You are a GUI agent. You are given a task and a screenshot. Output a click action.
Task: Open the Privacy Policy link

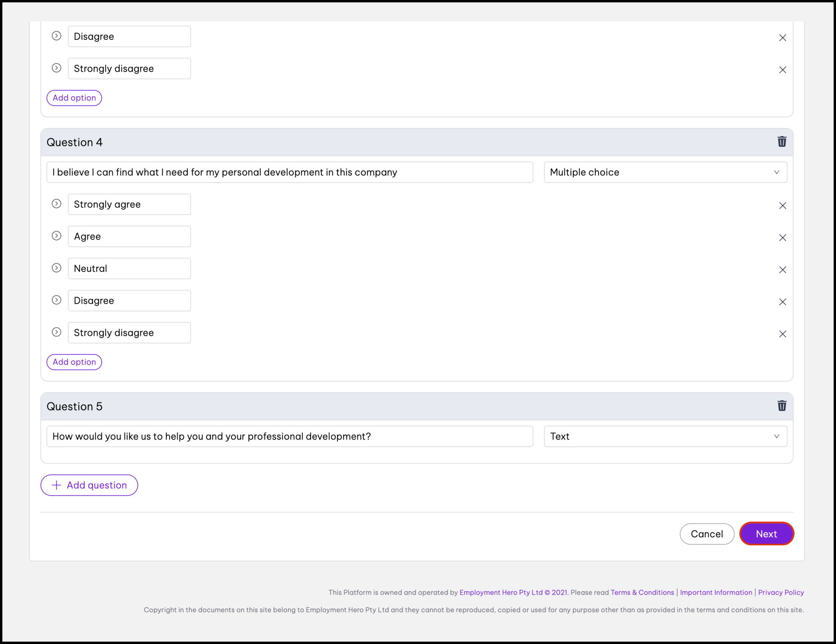[780, 593]
